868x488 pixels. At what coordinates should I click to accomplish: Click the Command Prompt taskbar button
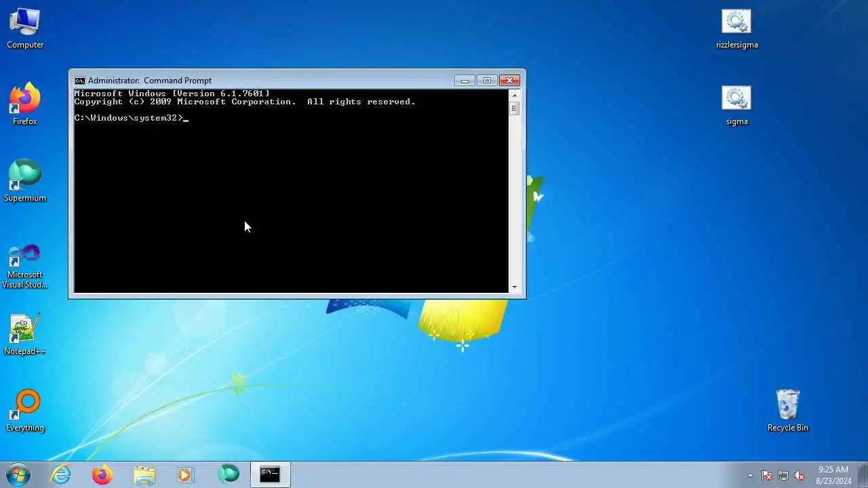[270, 474]
